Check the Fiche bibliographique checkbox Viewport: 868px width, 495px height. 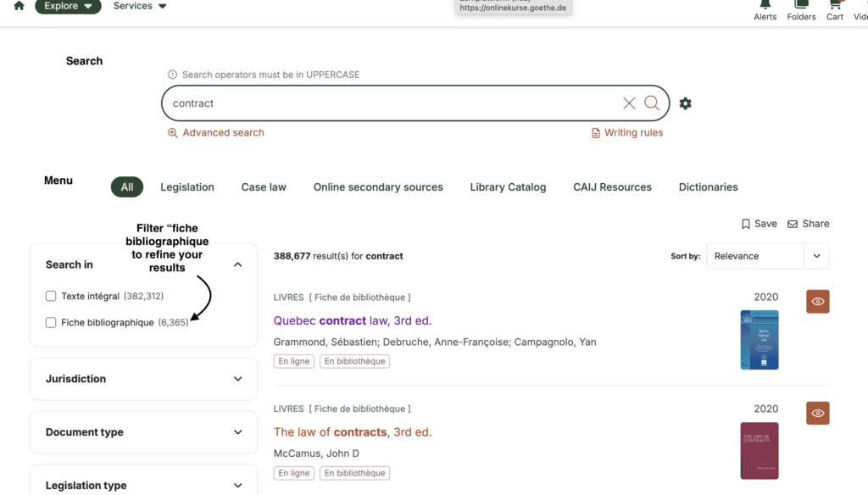click(51, 323)
